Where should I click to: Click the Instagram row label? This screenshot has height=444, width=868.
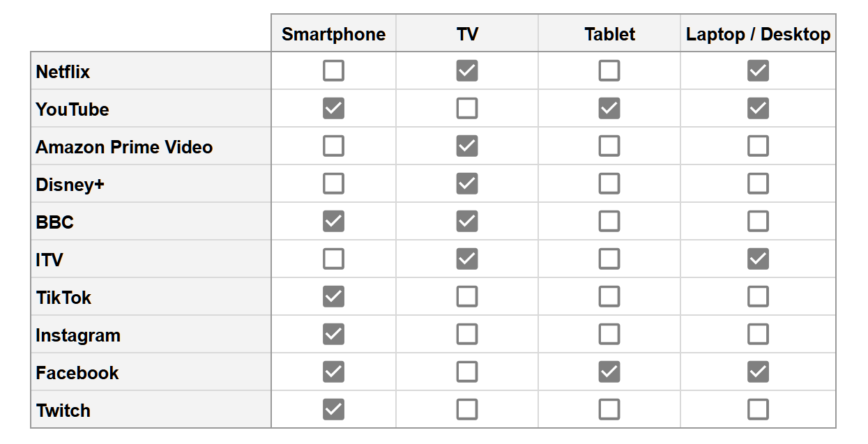point(78,335)
